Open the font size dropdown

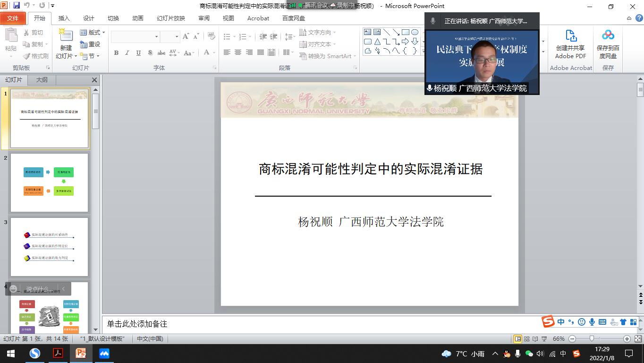click(x=177, y=36)
